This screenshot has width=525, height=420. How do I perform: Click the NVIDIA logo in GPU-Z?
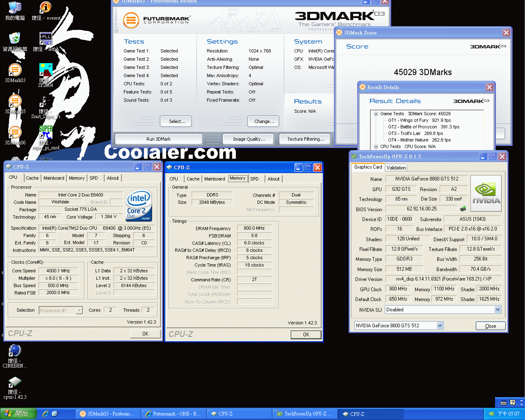(x=486, y=194)
